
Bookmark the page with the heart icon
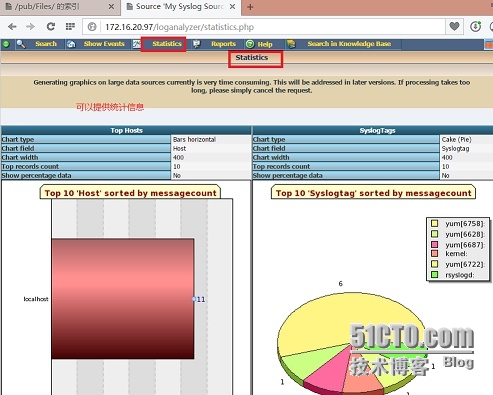click(x=454, y=26)
